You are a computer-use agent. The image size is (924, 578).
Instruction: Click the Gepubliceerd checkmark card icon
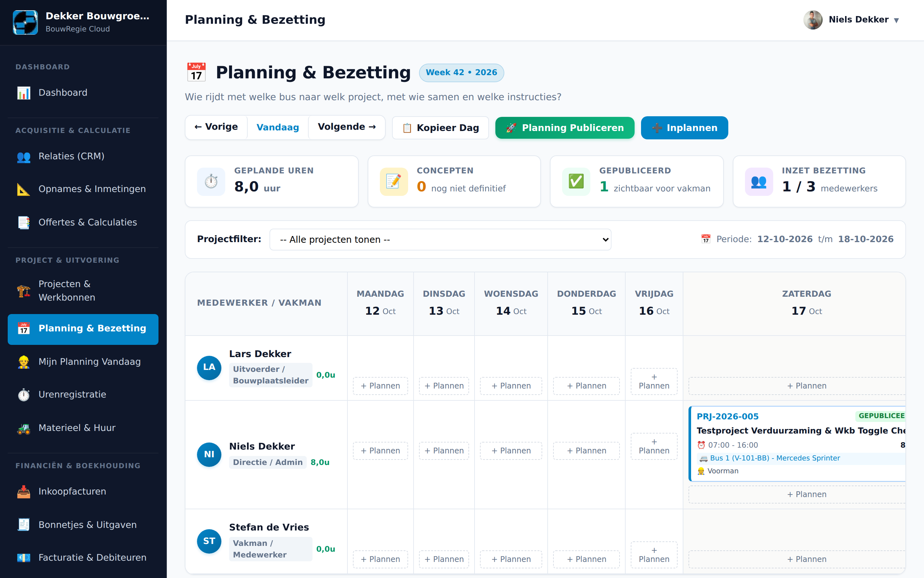(x=576, y=181)
